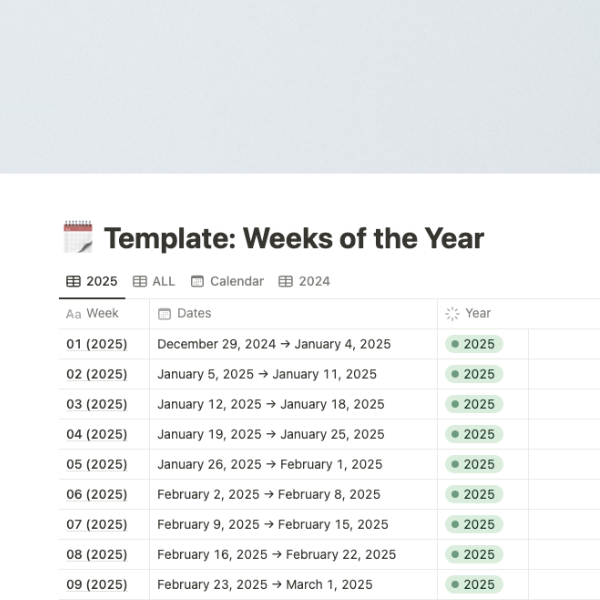
Task: Click the page cover image area
Action: (x=300, y=86)
